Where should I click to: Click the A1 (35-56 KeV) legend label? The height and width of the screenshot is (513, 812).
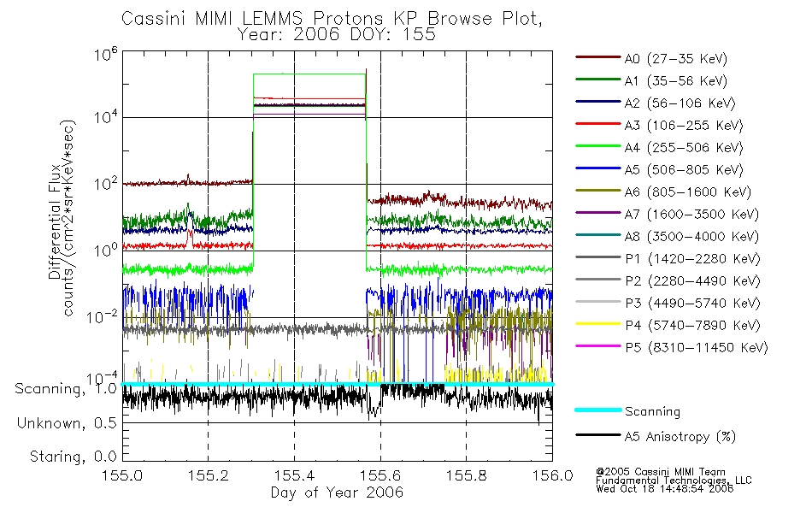pos(675,81)
